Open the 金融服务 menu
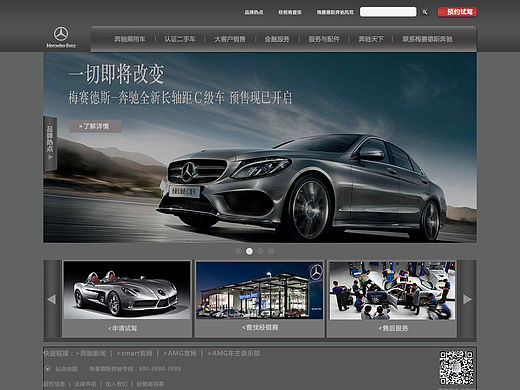The width and height of the screenshot is (520, 390). [x=277, y=39]
